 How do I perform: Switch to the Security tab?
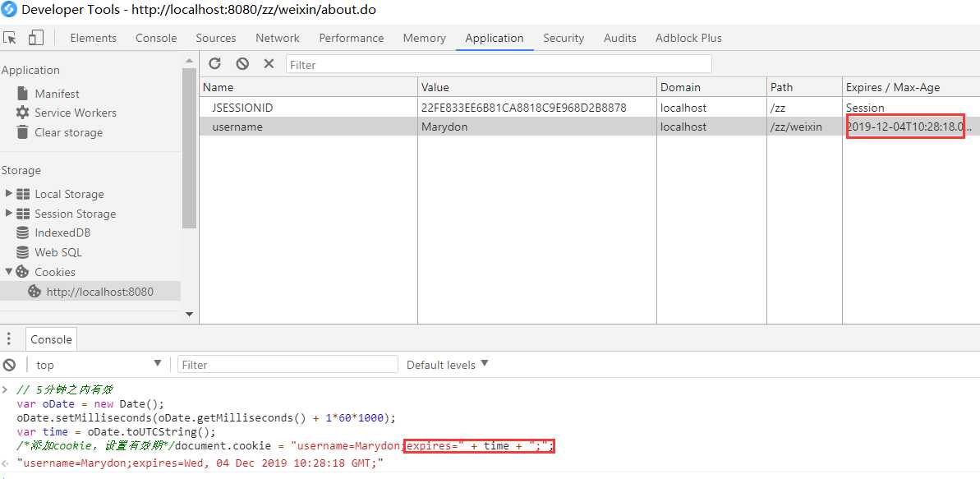point(564,38)
